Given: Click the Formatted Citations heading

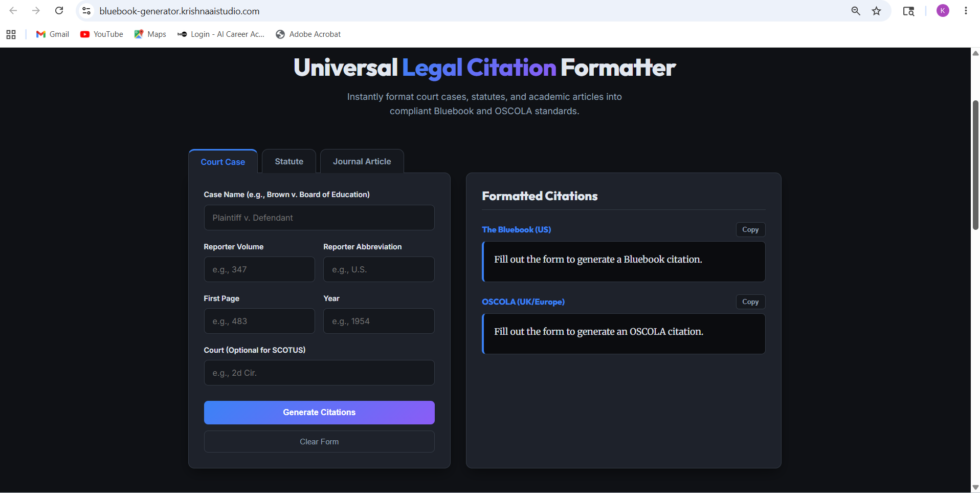Looking at the screenshot, I should 540,196.
